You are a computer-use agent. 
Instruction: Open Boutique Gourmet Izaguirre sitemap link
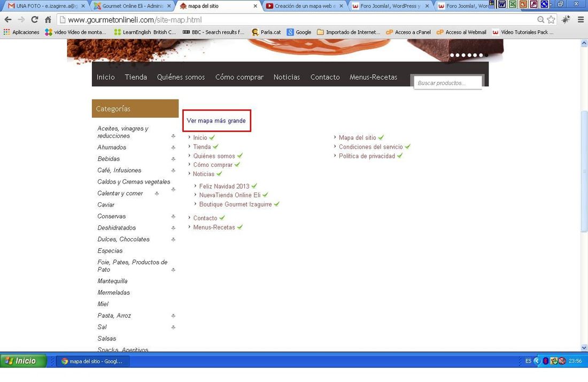pos(236,204)
